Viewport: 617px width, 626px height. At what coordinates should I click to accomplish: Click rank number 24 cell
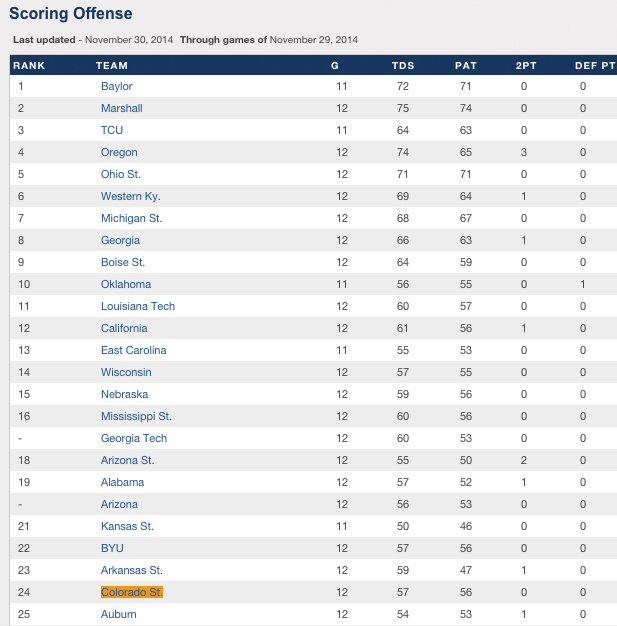pos(24,592)
